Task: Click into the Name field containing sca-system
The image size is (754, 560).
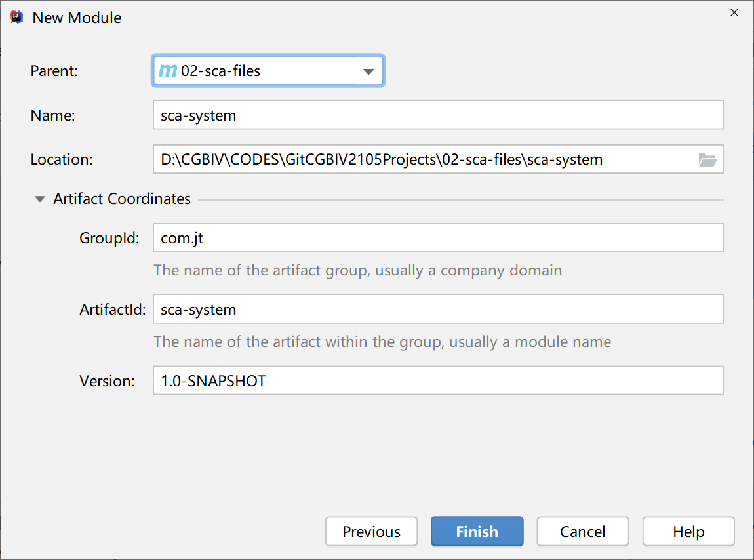Action: click(x=438, y=115)
